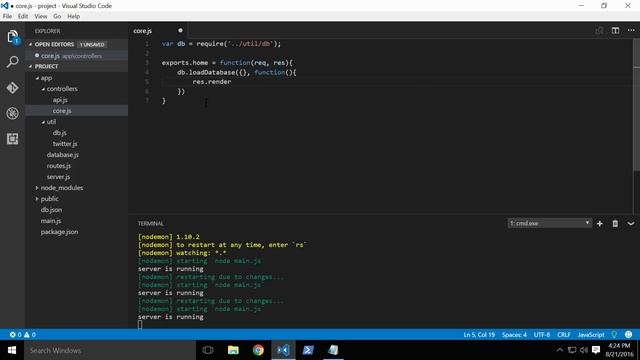The image size is (640, 360).
Task: Click the volume icon in system tray
Action: (x=584, y=350)
